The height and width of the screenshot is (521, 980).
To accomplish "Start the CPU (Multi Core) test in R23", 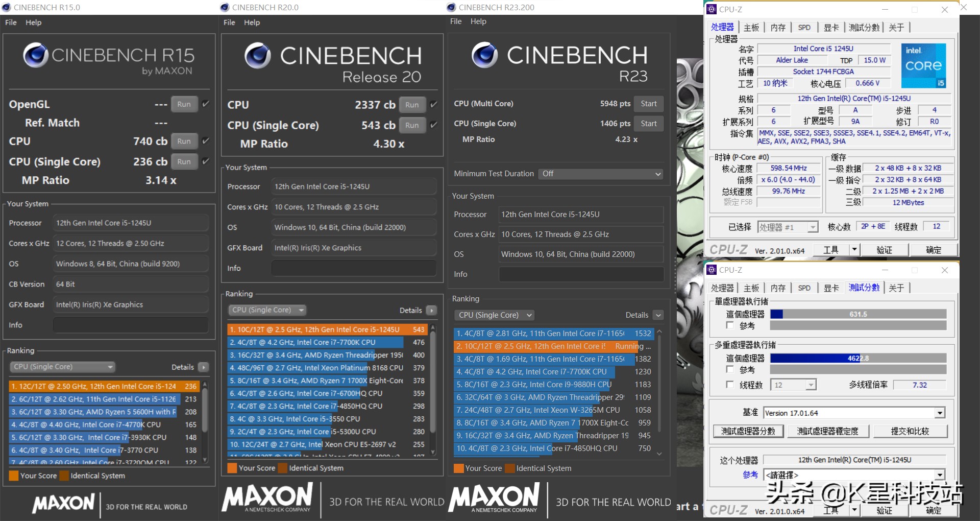I will click(x=648, y=104).
